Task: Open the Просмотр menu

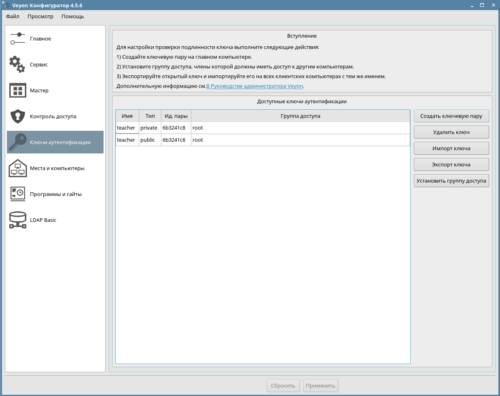Action: tap(40, 16)
